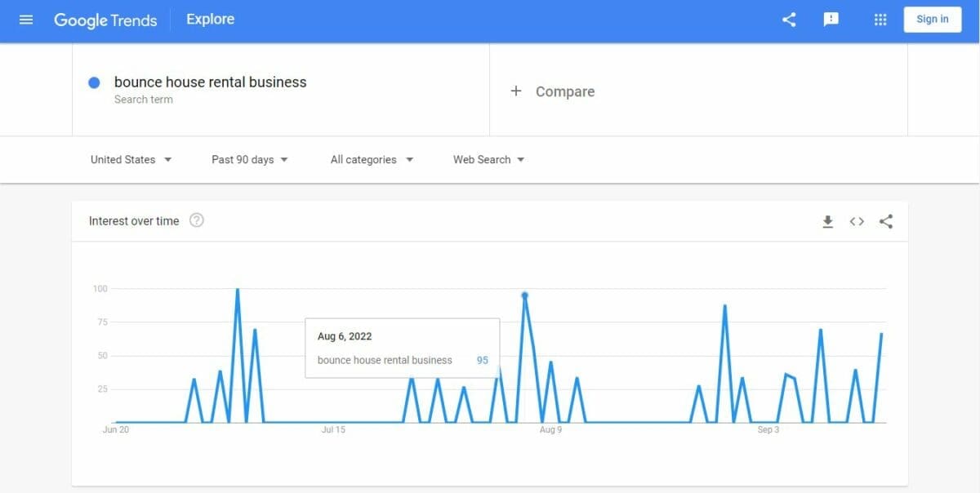980x493 pixels.
Task: Click the blue search term indicator dot
Action: (x=94, y=82)
